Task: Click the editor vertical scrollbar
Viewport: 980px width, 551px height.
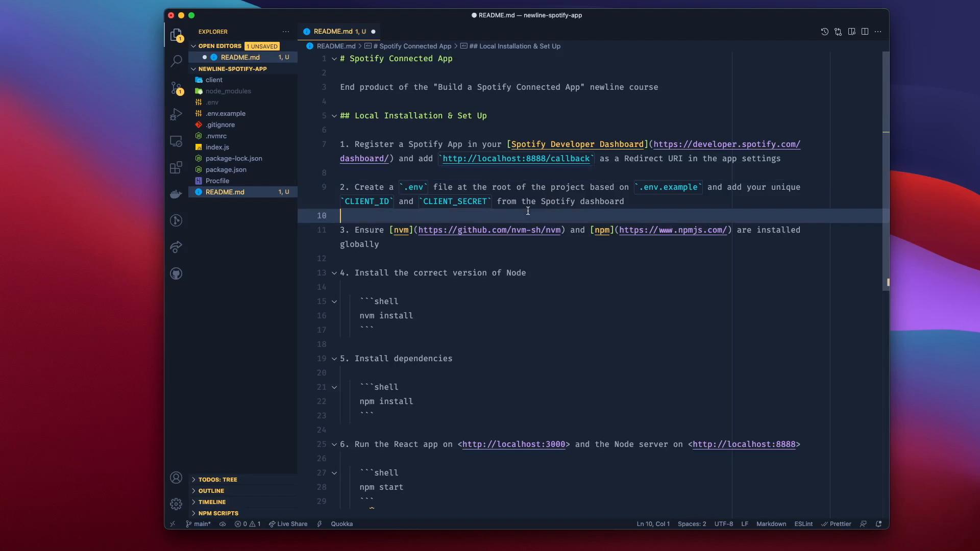Action: pos(886,171)
